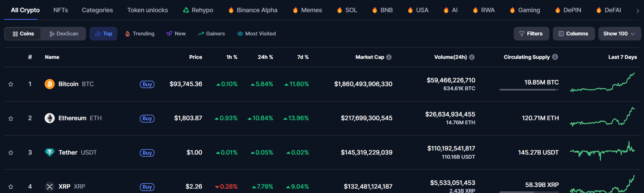644x193 pixels.
Task: Open the Token unlocks tab
Action: pos(148,10)
